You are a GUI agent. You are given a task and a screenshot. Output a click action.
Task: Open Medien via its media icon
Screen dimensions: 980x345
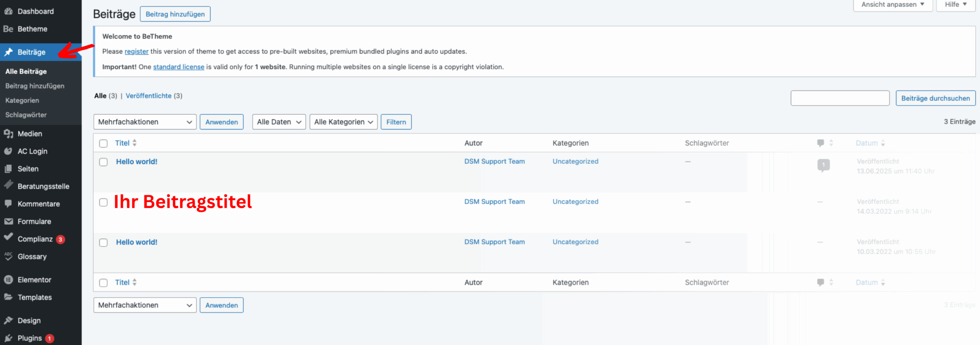point(8,134)
